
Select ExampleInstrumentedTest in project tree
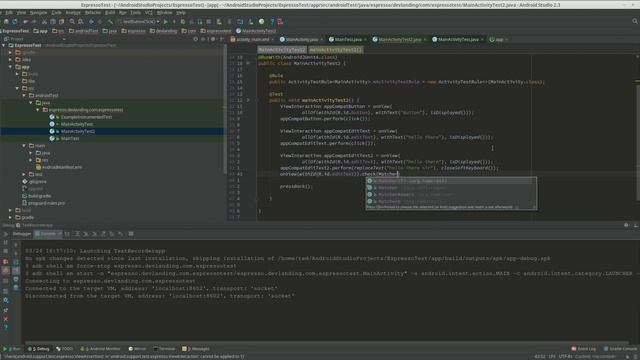(x=87, y=117)
